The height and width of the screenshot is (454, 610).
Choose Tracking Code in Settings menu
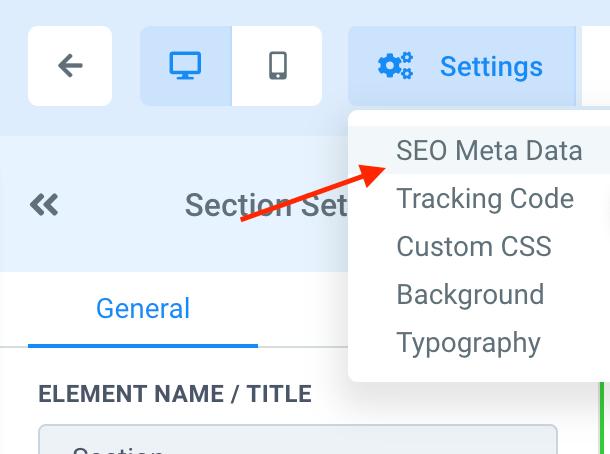(485, 198)
